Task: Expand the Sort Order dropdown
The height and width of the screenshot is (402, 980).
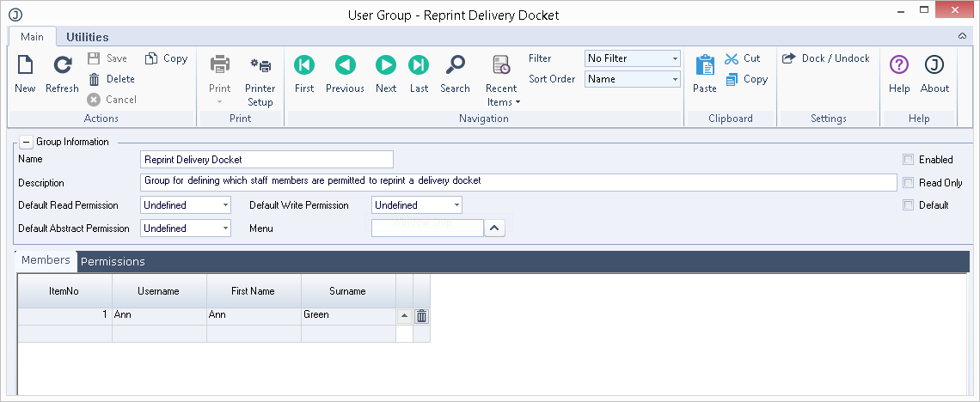Action: coord(632,79)
